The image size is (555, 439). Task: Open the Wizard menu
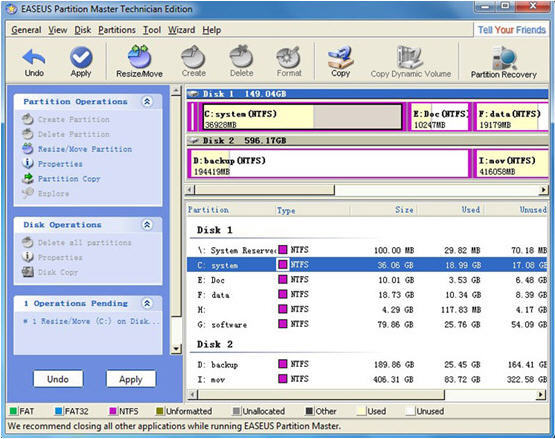(182, 30)
